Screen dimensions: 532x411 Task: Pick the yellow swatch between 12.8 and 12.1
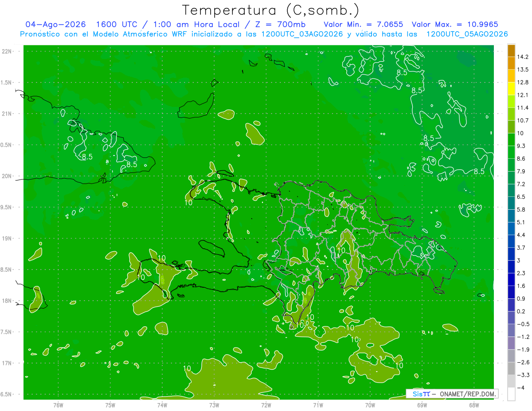(x=511, y=89)
